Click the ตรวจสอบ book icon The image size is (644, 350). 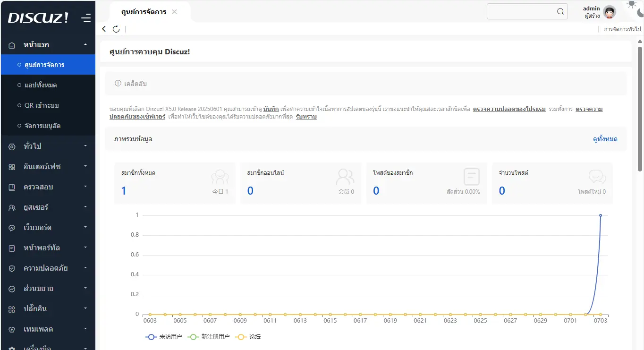click(12, 188)
